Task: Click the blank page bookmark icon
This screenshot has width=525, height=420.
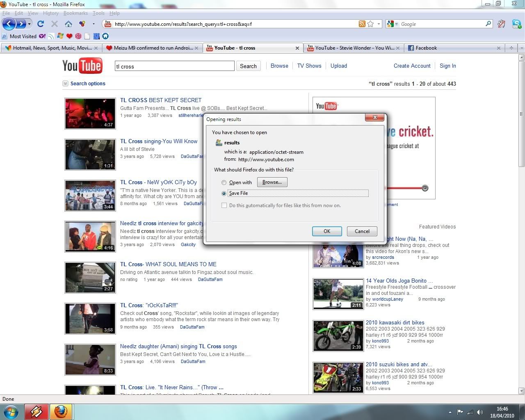Action: 87,36
